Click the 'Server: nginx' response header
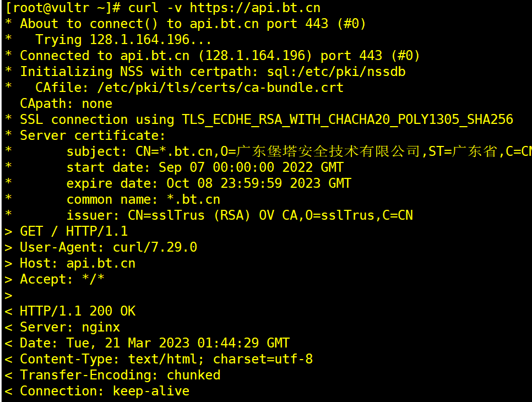 click(69, 327)
